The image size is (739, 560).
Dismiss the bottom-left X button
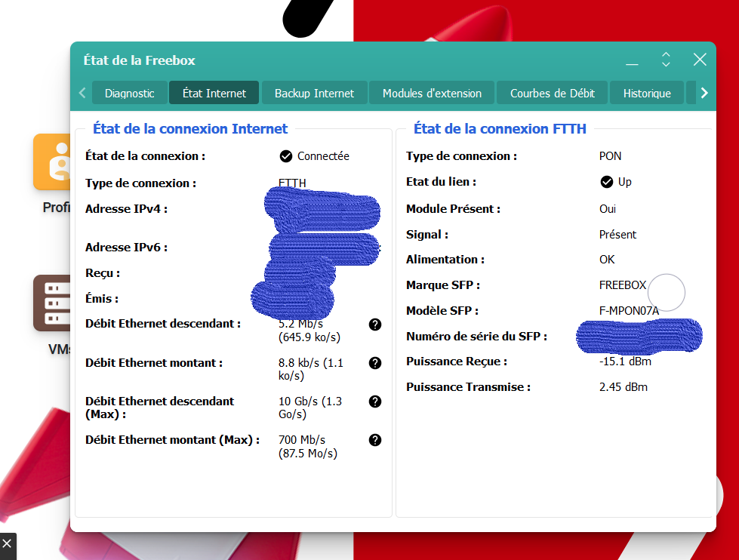tap(8, 544)
